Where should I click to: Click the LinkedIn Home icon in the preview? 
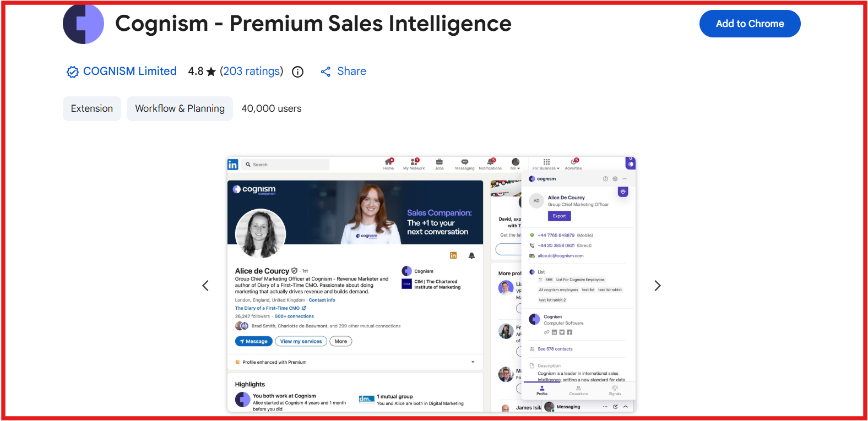click(389, 164)
